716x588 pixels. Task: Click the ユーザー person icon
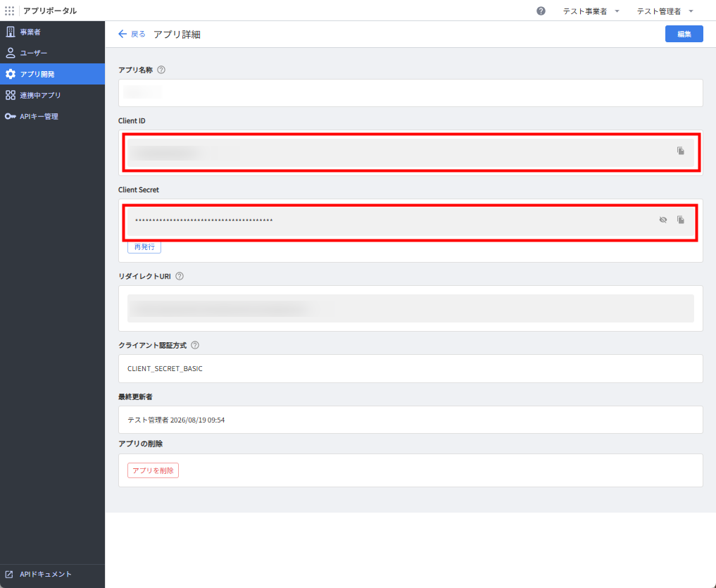(10, 53)
